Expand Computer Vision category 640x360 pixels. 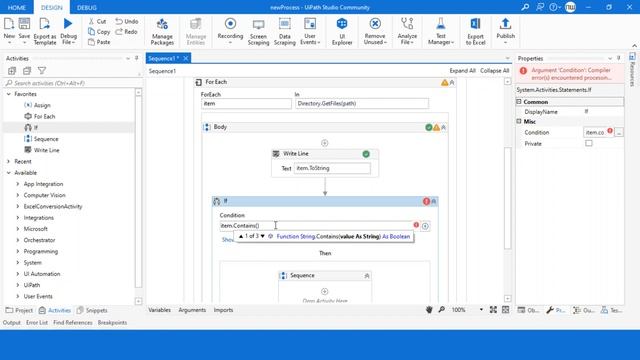pos(18,195)
